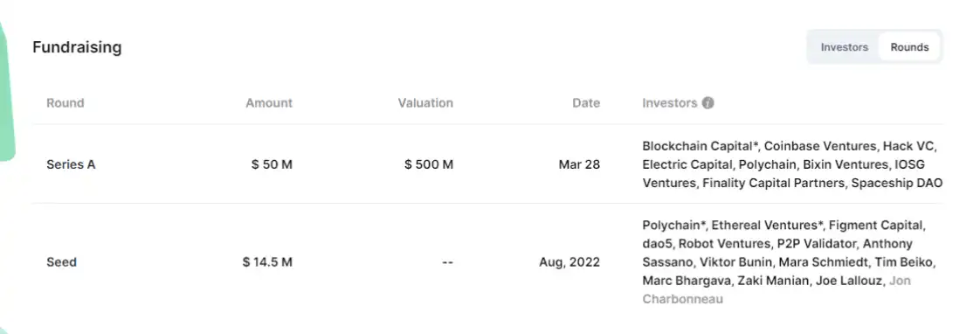Viewport: 980px width, 334px height.
Task: Open Electric Capital investor link
Action: click(x=685, y=165)
